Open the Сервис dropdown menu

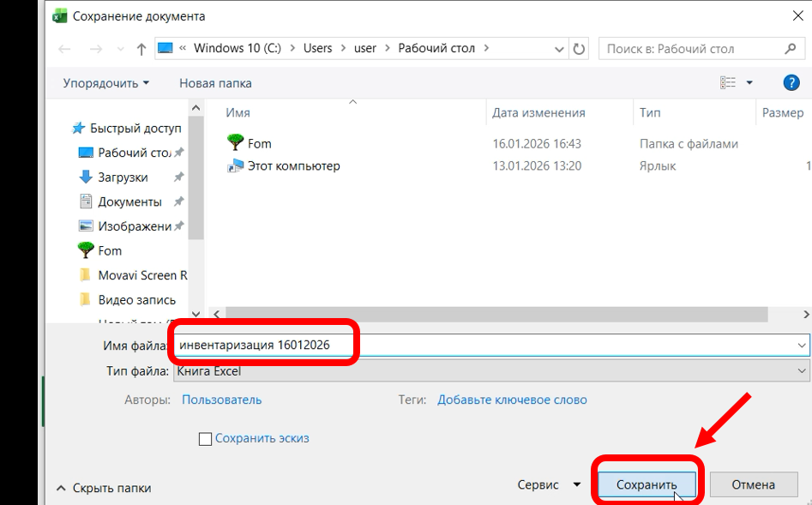(x=549, y=484)
